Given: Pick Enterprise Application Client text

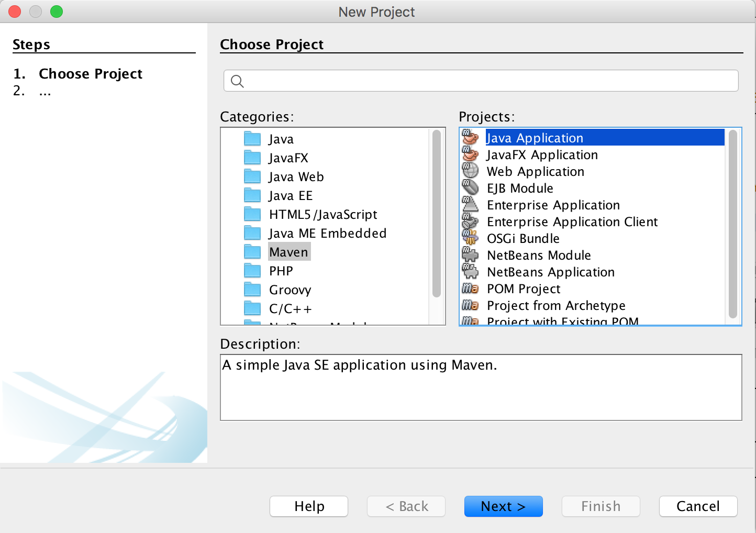Looking at the screenshot, I should [572, 222].
